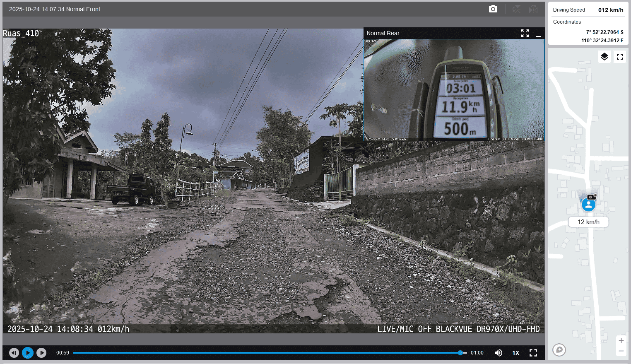Mute the video volume
The width and height of the screenshot is (631, 364).
point(499,353)
